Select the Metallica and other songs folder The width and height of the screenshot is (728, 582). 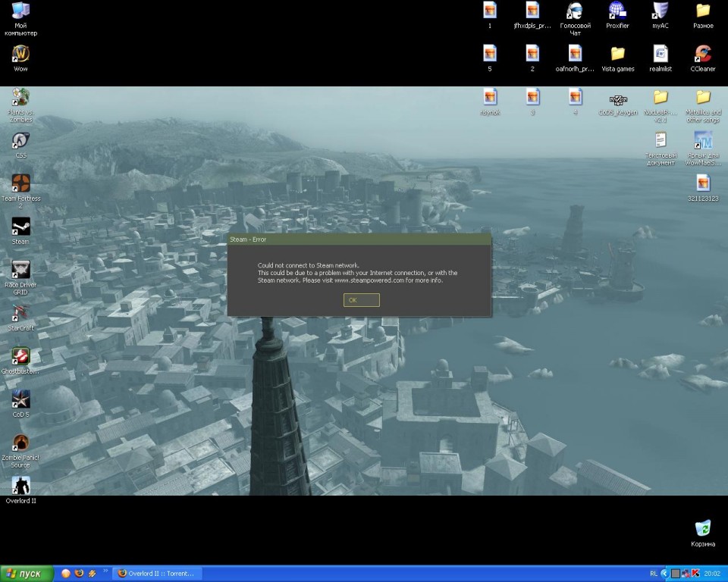703,105
